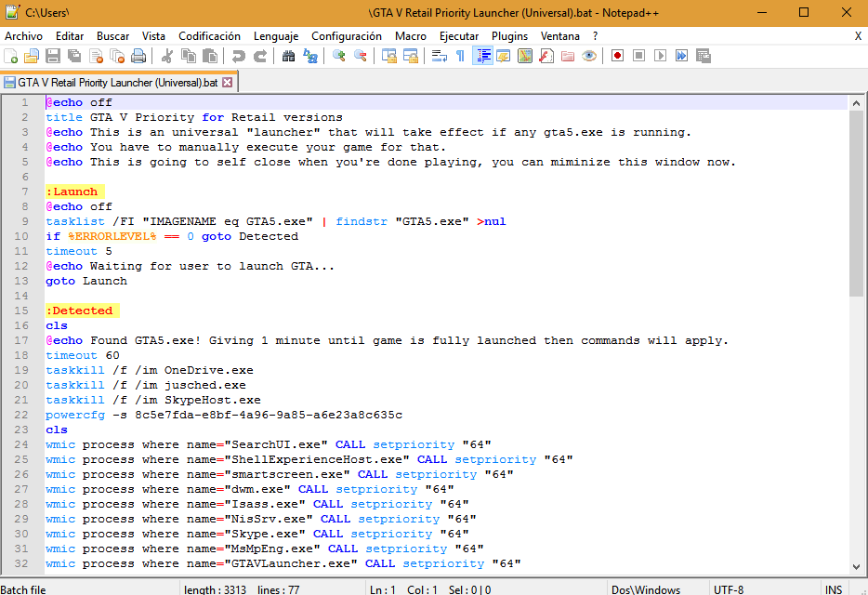Screen dimensions: 868x595
Task: Open Find with the binoculars icon
Action: point(288,56)
